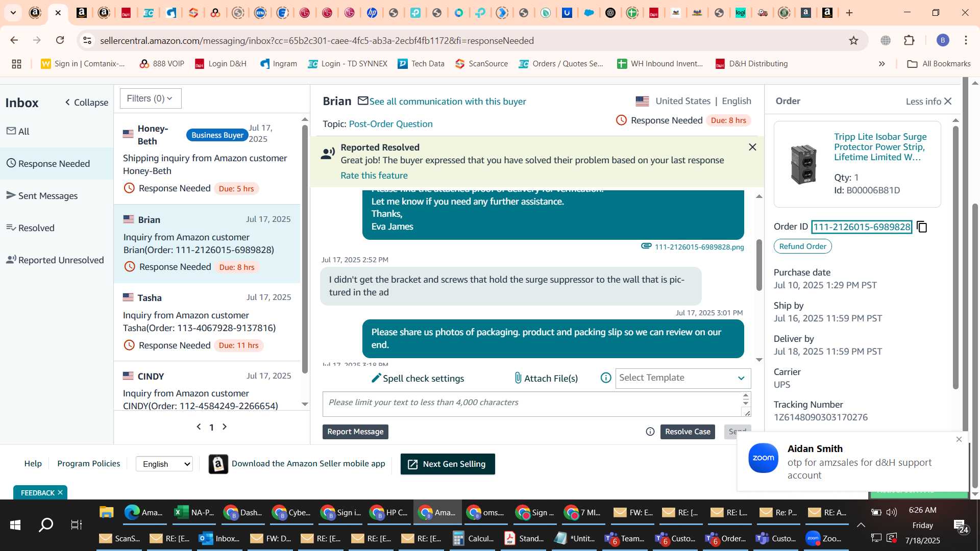Image resolution: width=980 pixels, height=551 pixels.
Task: Click the conversation thread scrollbar
Action: tap(759, 264)
